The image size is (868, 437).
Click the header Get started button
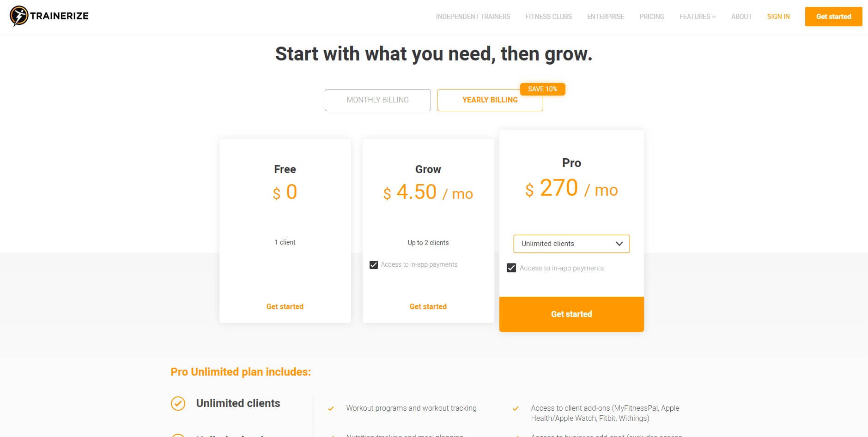coord(833,17)
